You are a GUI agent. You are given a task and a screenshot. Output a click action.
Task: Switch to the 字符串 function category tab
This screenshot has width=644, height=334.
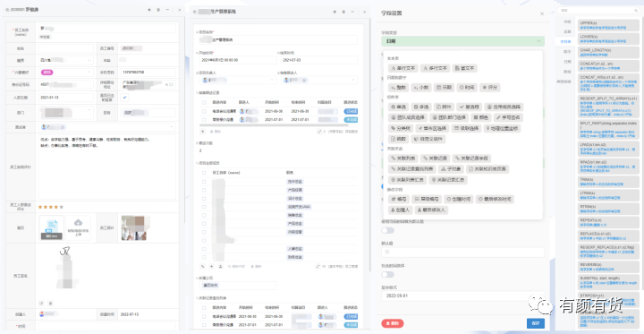(565, 41)
